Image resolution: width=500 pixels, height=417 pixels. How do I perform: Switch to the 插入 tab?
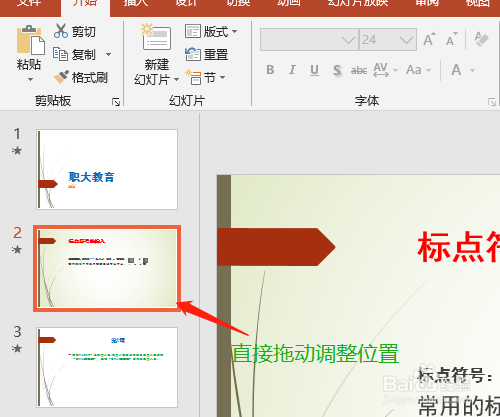135,3
